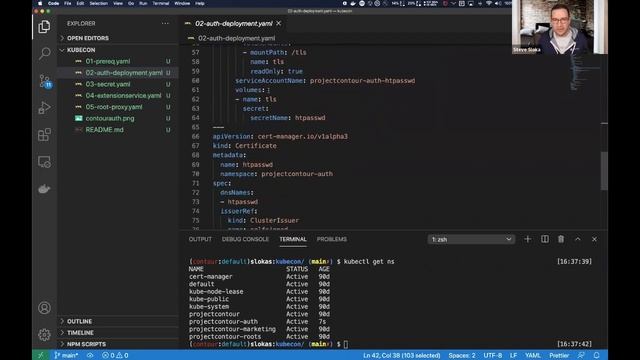Viewport: 640px width, 360px height.
Task: Open the Explorer view in activity bar
Action: pyautogui.click(x=44, y=27)
